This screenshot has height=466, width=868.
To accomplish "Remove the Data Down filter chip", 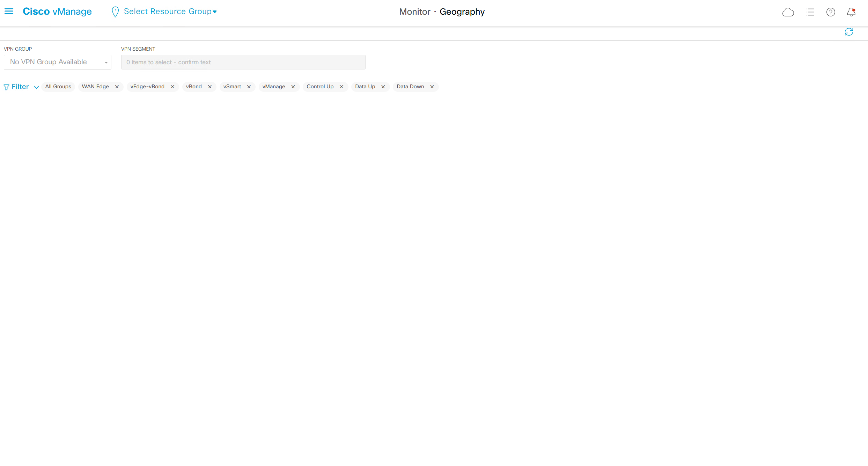I will 432,87.
